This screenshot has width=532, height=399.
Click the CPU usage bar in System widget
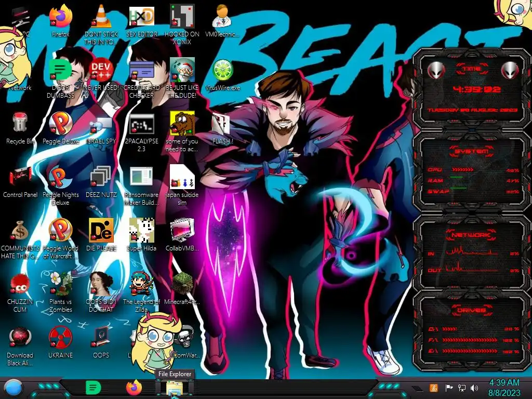pos(463,170)
